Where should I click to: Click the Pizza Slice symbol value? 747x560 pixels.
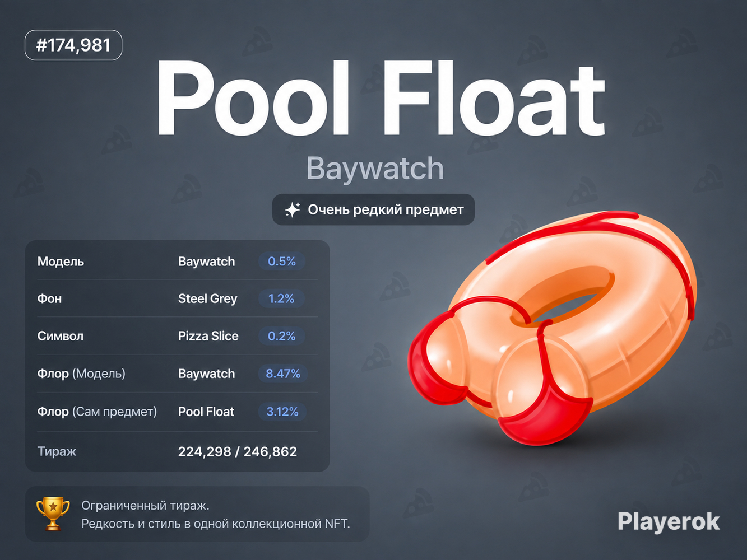click(x=208, y=336)
